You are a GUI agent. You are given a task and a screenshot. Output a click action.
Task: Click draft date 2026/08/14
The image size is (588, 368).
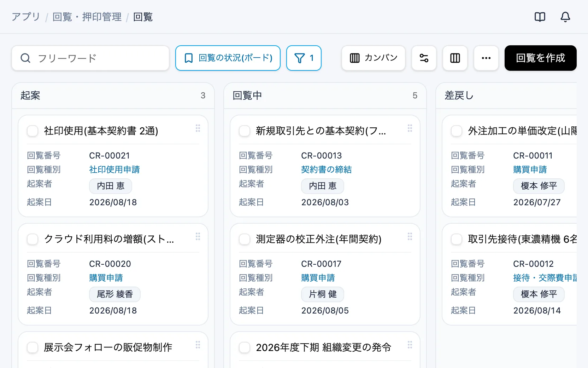click(x=537, y=311)
